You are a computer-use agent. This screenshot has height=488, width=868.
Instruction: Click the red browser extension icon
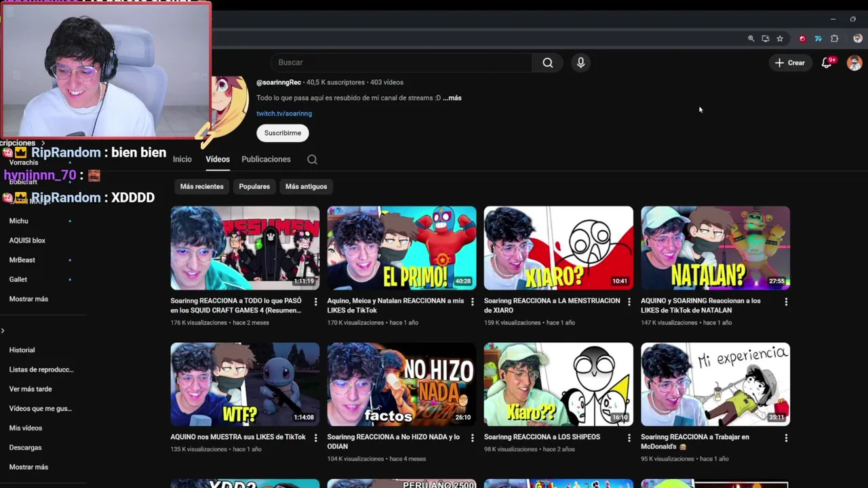(x=802, y=39)
